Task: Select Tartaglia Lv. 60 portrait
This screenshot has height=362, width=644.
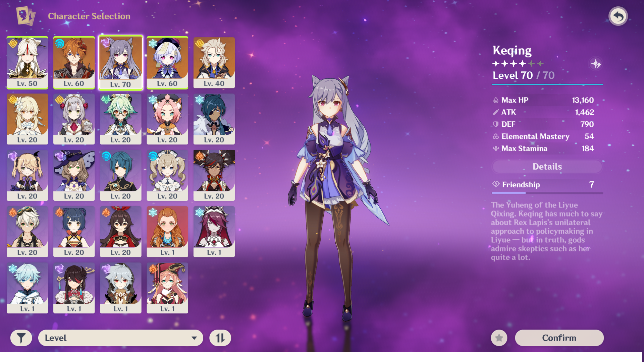Action: point(74,63)
